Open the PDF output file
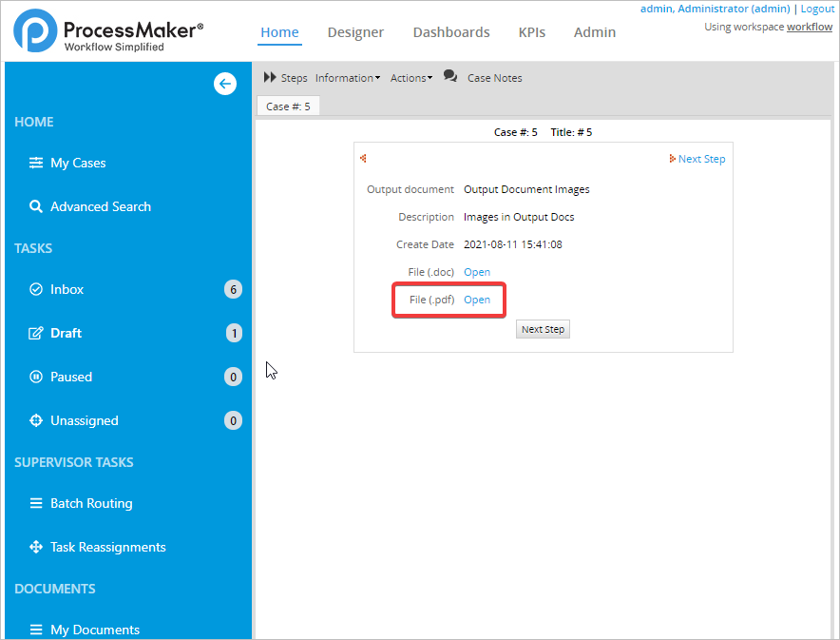This screenshot has width=840, height=640. (477, 300)
